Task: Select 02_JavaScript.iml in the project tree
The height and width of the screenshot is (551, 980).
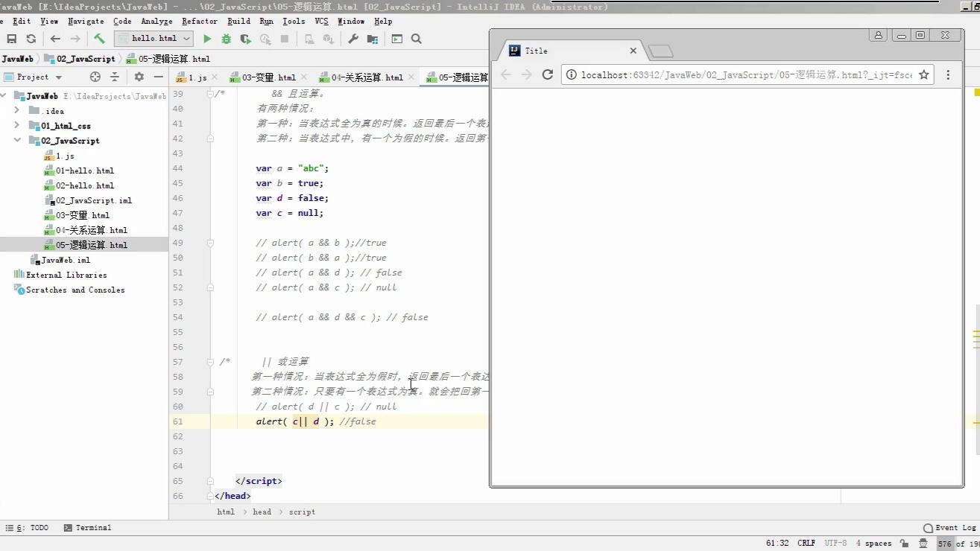Action: [x=88, y=200]
